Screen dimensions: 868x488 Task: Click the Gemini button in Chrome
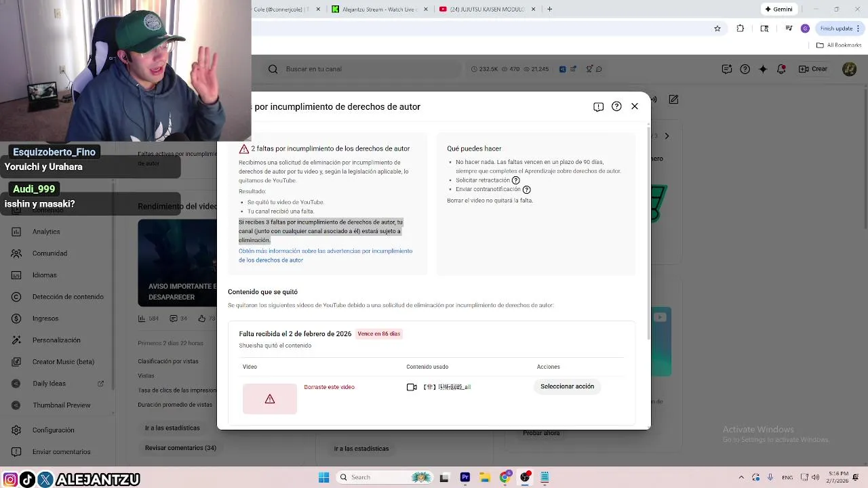coord(778,9)
